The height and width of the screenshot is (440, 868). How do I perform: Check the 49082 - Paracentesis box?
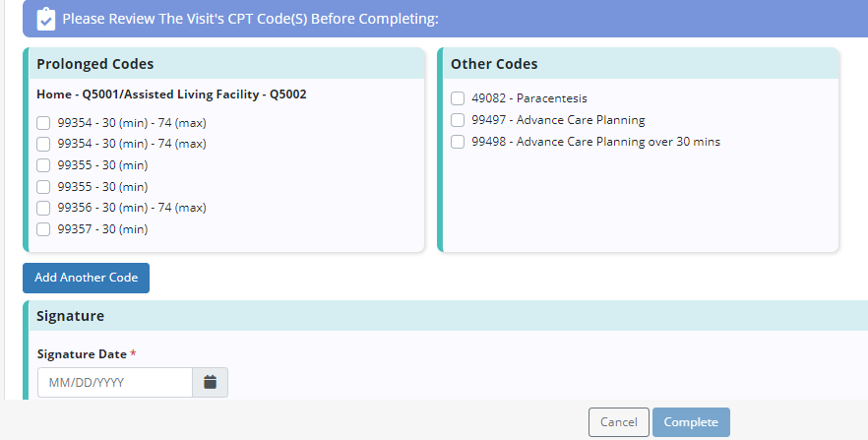(x=458, y=98)
